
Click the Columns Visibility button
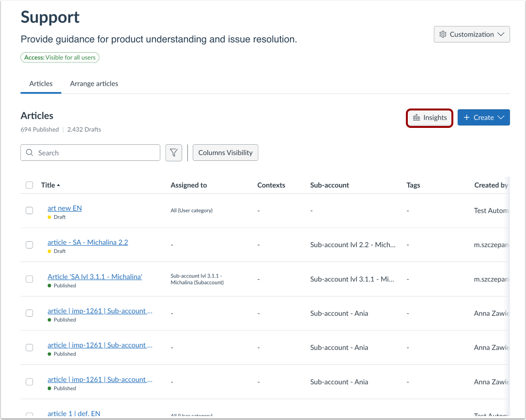coord(225,152)
